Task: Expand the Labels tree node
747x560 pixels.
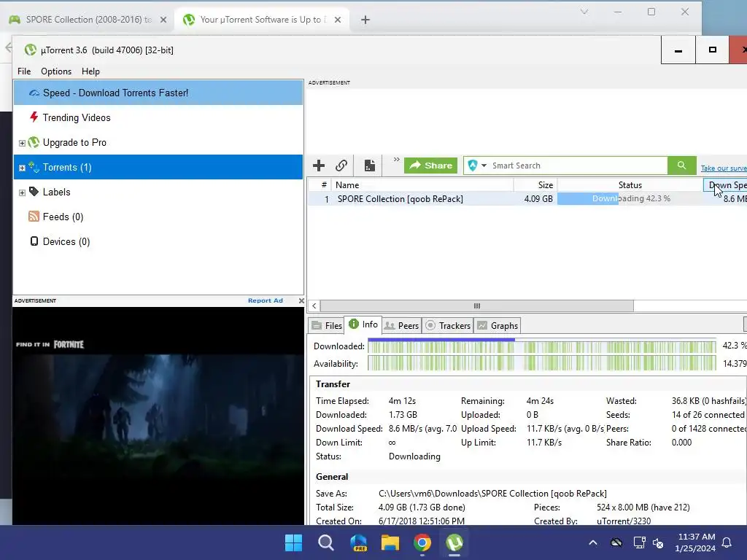Action: 22,192
